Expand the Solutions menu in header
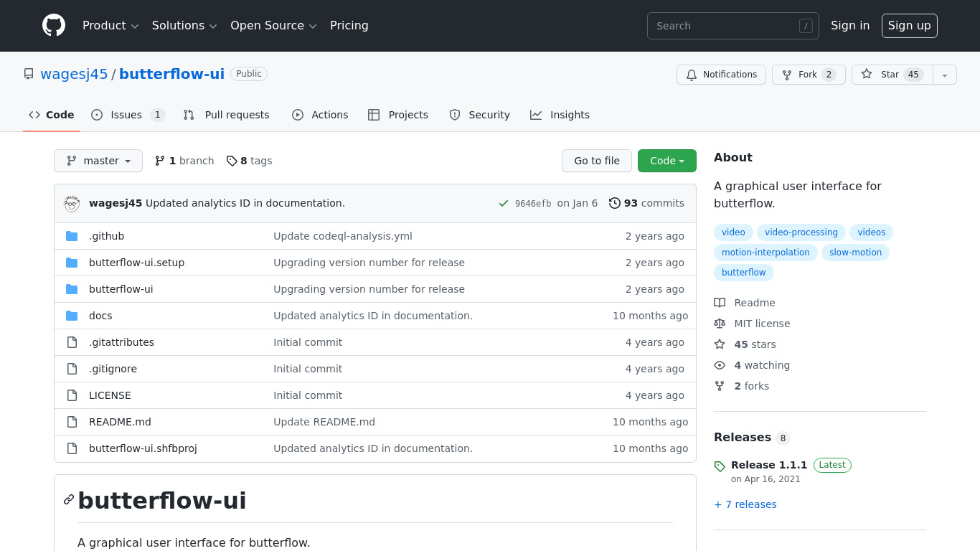 [x=184, y=26]
